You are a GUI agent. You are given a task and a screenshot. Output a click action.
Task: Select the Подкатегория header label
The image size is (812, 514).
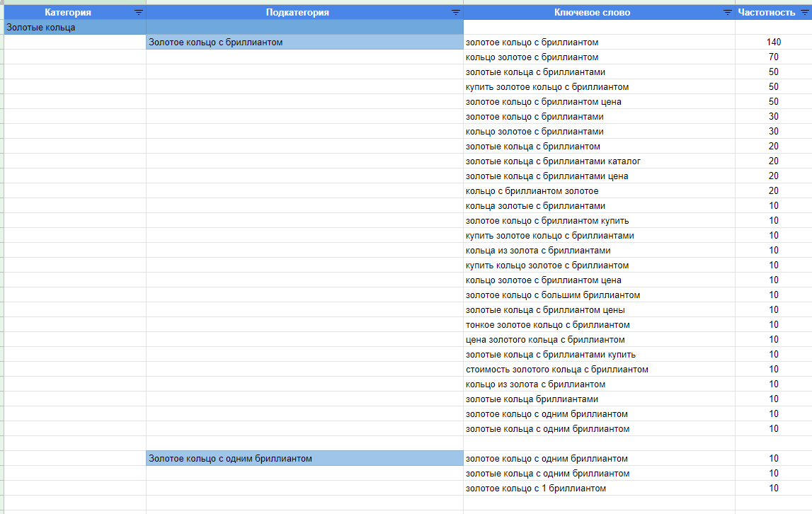(297, 13)
